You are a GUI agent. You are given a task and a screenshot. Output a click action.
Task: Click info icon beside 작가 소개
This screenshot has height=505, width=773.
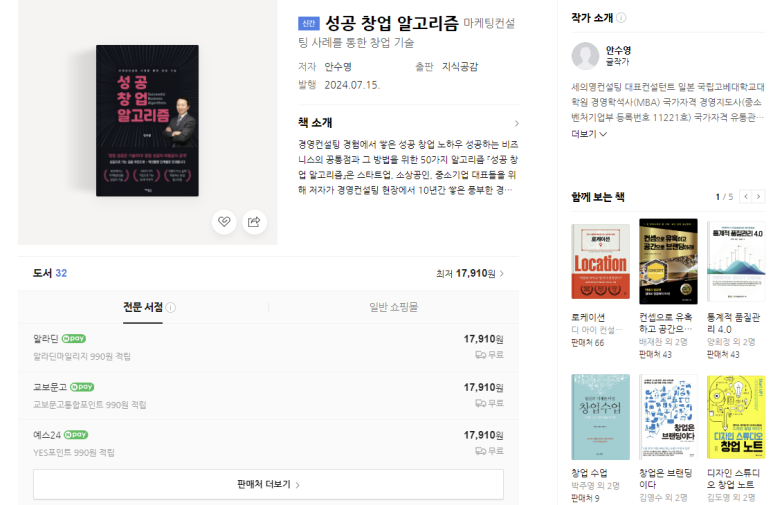[621, 18]
